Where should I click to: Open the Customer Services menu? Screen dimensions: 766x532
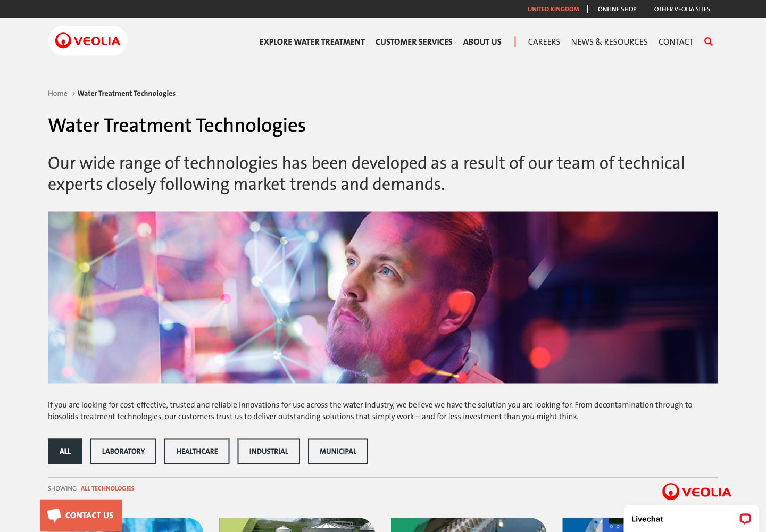[414, 42]
